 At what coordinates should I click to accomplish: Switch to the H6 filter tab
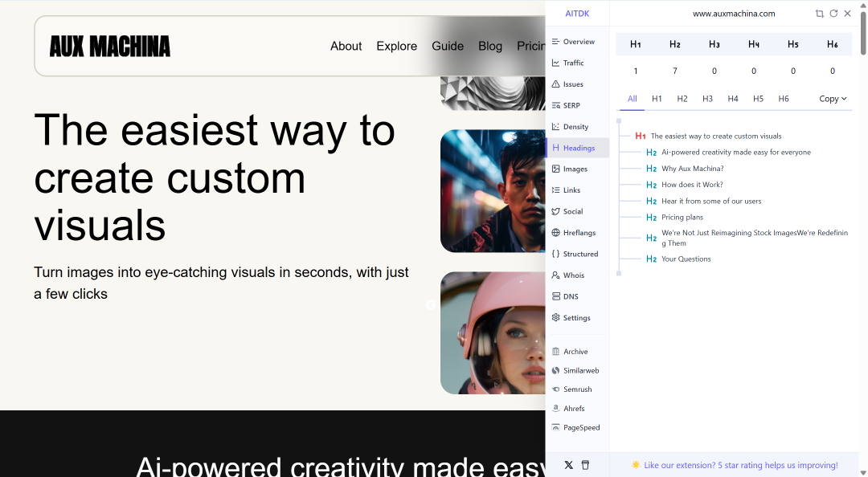pos(784,99)
